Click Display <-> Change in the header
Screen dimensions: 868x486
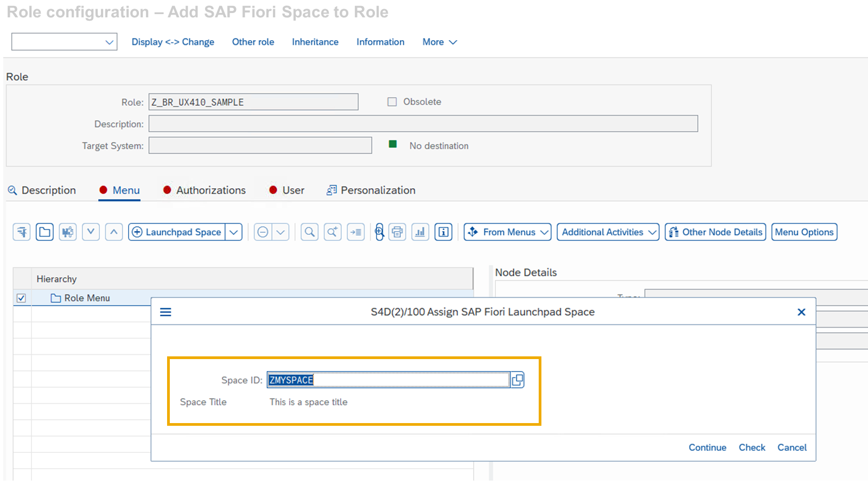pyautogui.click(x=173, y=42)
